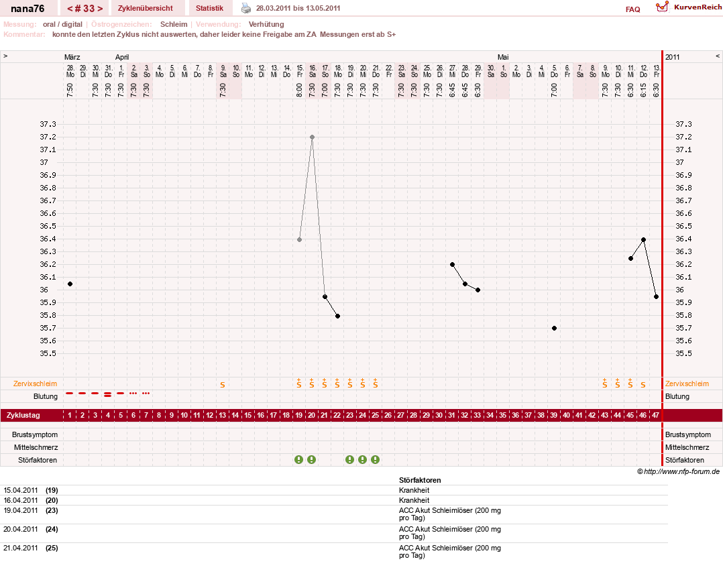
Task: Click cycle day 47 in Zyklustag bar
Action: (655, 415)
